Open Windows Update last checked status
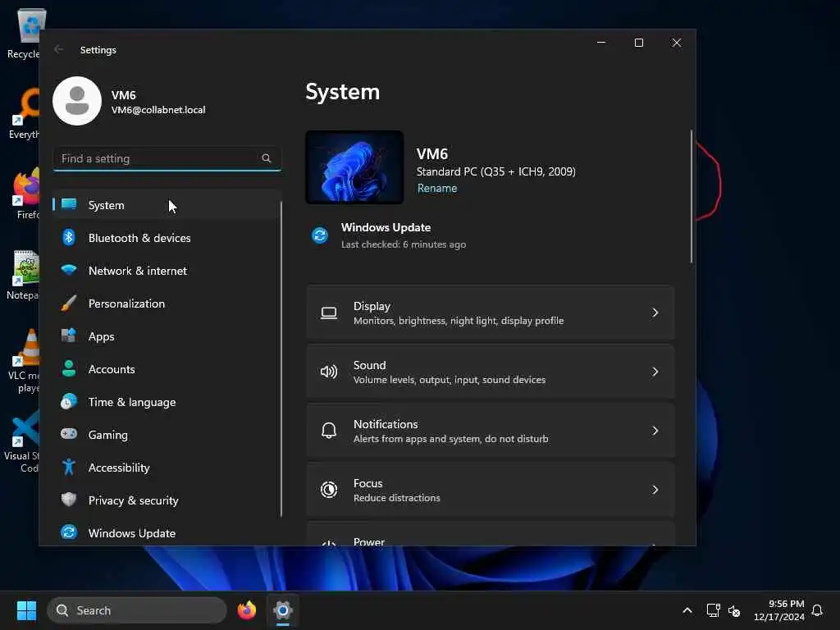This screenshot has width=840, height=630. (x=390, y=235)
